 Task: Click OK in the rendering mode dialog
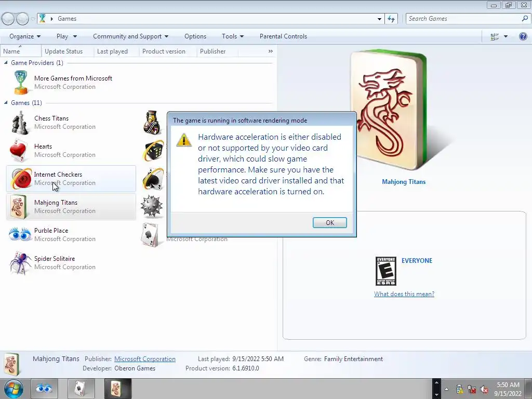pos(329,222)
